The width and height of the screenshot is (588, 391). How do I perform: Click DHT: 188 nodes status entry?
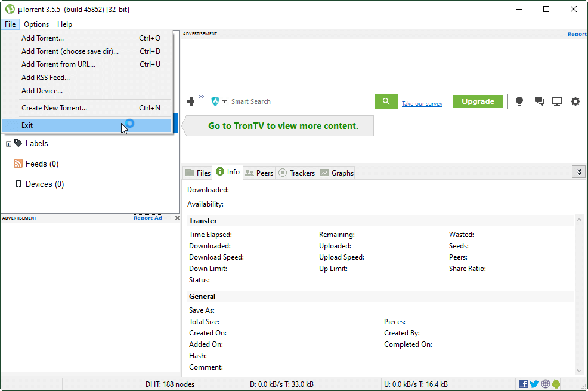pos(170,384)
